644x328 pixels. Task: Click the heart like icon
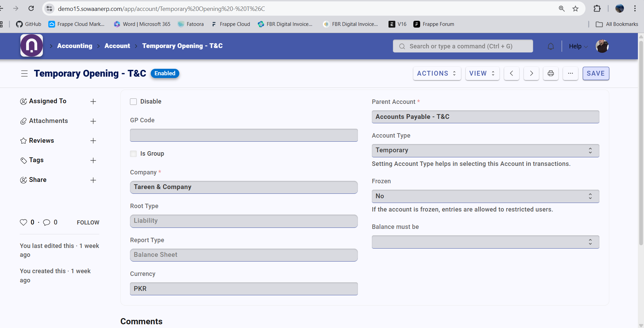[23, 222]
